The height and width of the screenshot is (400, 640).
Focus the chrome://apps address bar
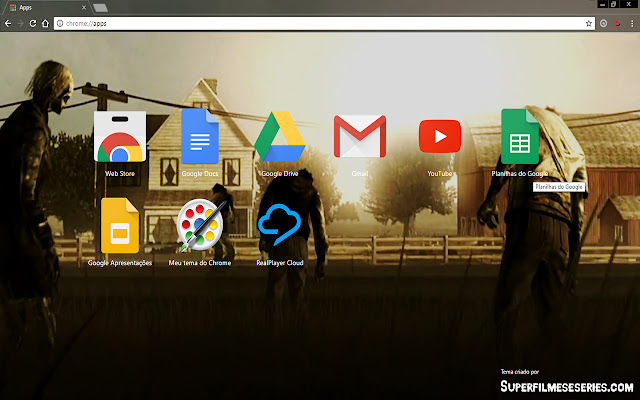tap(324, 24)
